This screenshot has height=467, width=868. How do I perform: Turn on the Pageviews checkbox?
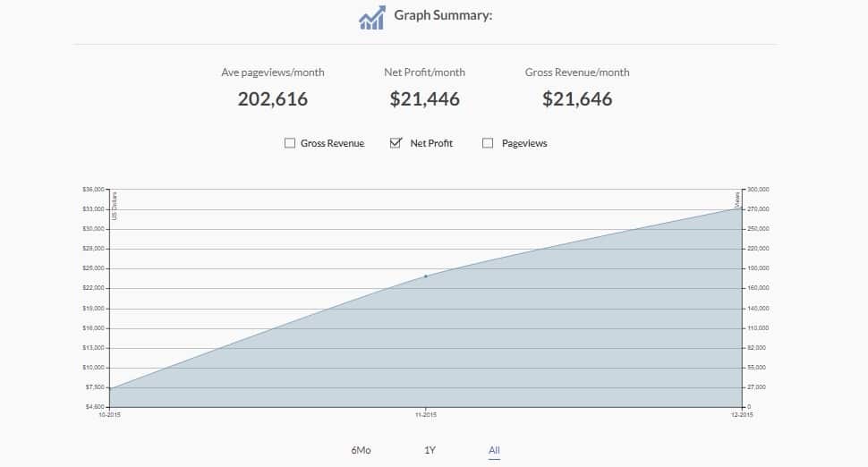488,143
